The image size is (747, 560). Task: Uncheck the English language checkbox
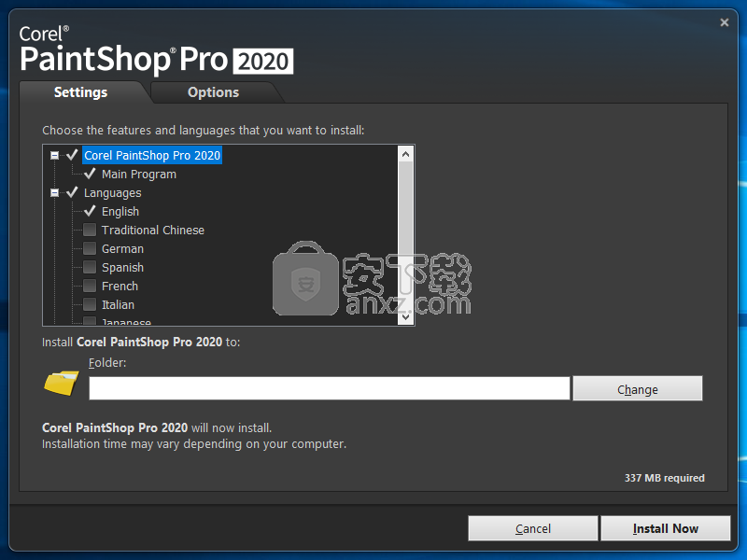click(90, 211)
